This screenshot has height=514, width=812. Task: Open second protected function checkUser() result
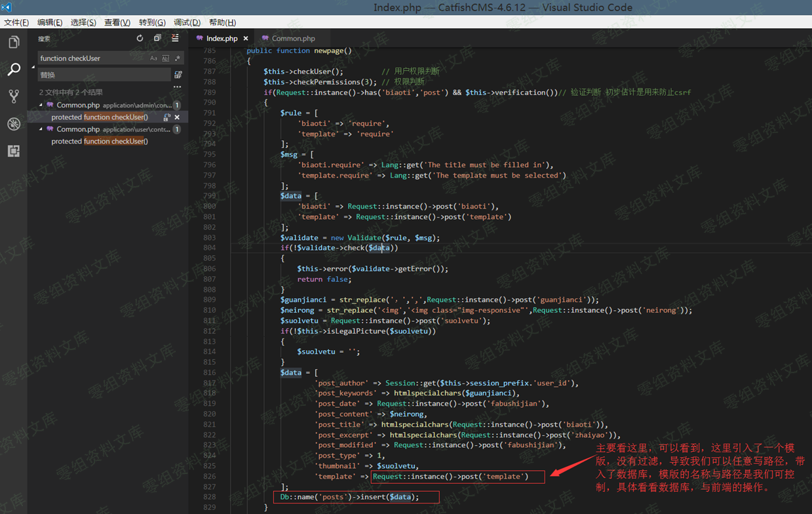click(100, 142)
